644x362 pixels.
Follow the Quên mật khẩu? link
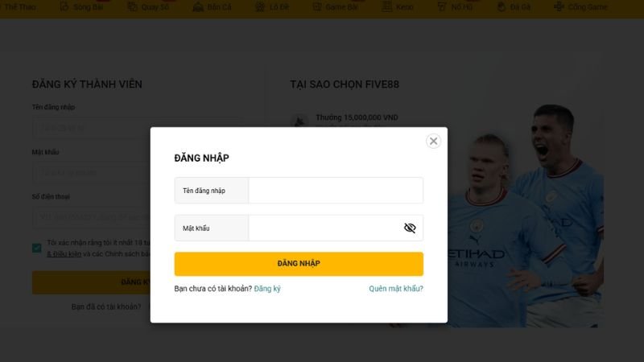click(396, 289)
